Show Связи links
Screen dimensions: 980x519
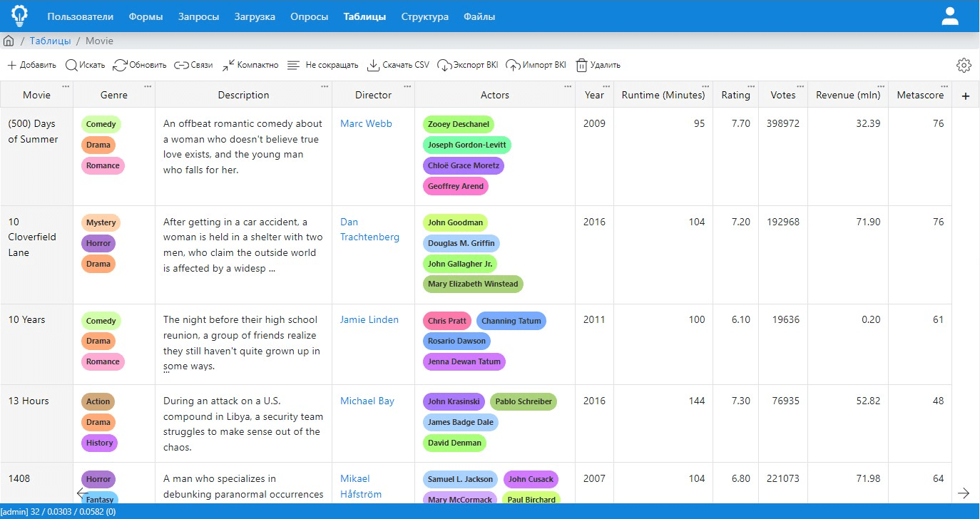click(x=193, y=65)
